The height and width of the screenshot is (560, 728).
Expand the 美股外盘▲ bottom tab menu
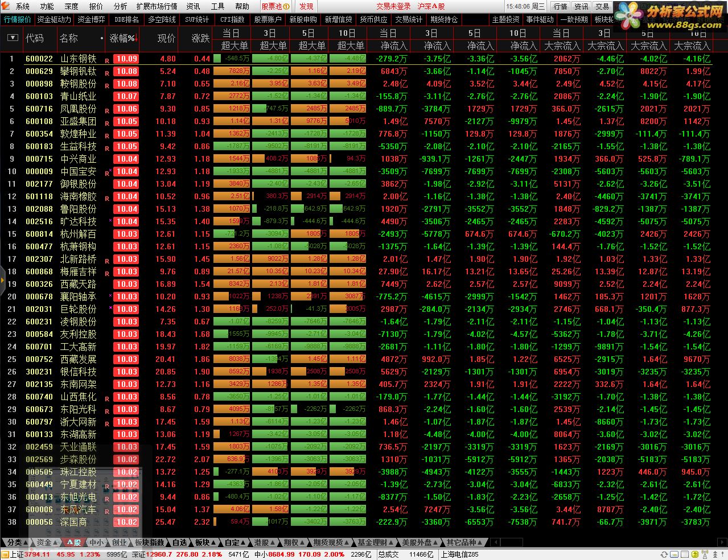click(419, 542)
